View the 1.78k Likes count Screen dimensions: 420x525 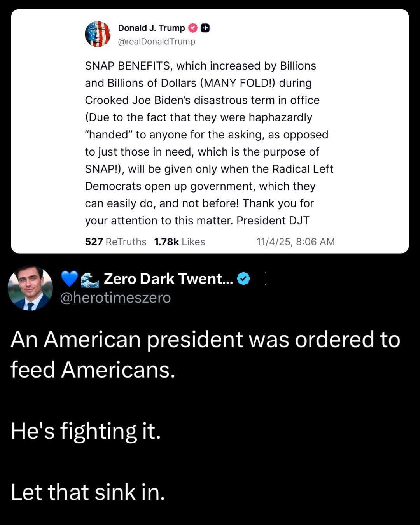[x=179, y=242]
